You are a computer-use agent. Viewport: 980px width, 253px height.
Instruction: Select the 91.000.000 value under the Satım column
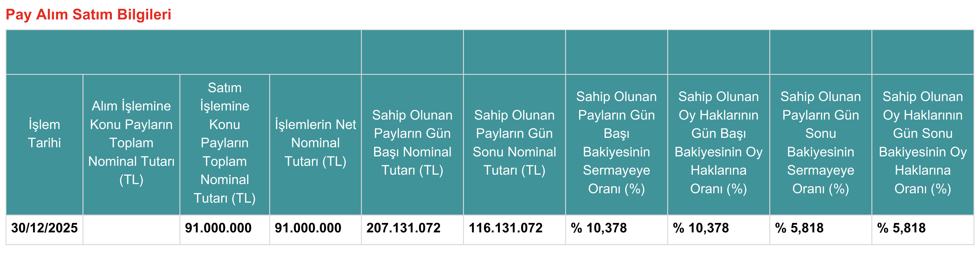pyautogui.click(x=218, y=228)
